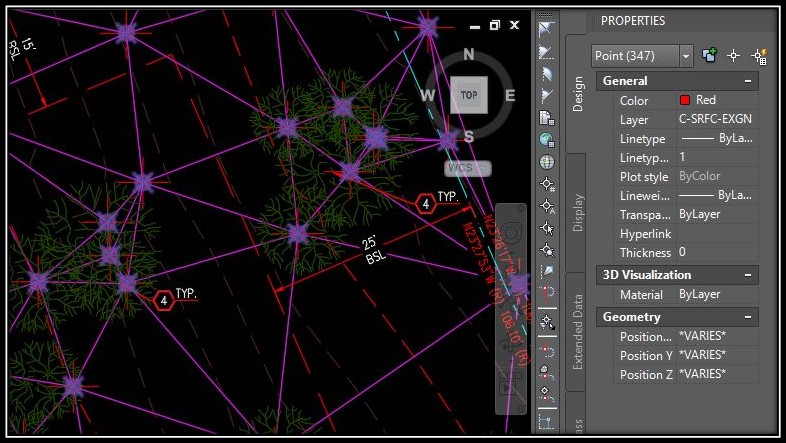Switch to the Extended Data tab

pos(577,332)
